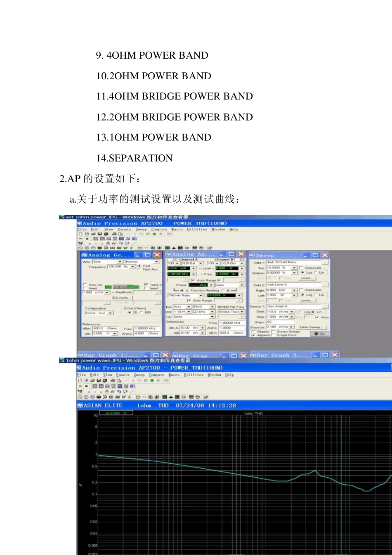
Task: Select the High Acc radio button
Action: click(139, 269)
